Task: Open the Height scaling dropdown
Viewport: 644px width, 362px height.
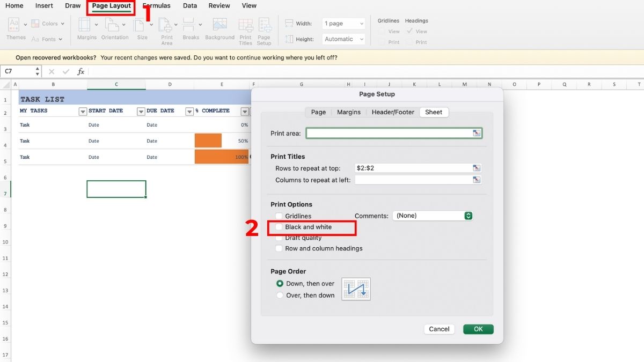Action: tap(344, 39)
